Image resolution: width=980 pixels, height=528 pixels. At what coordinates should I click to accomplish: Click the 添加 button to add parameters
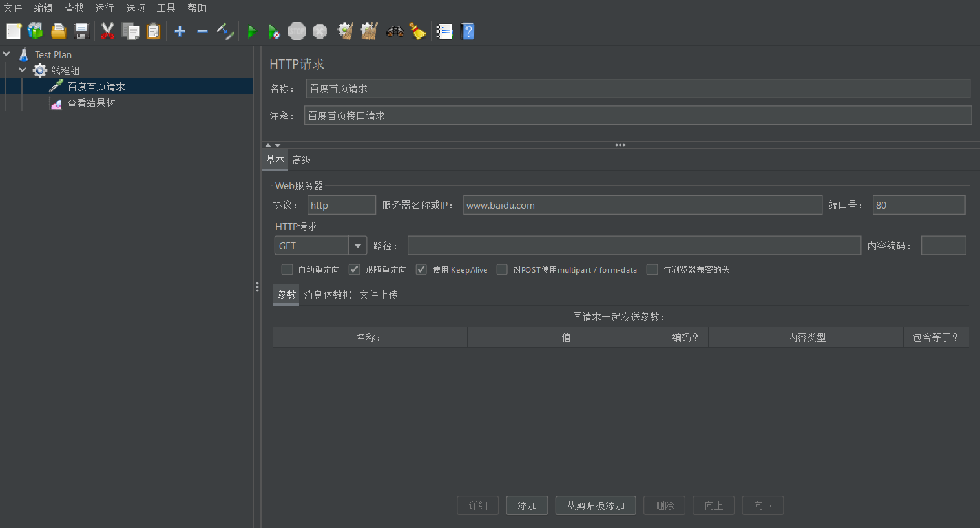pyautogui.click(x=526, y=505)
